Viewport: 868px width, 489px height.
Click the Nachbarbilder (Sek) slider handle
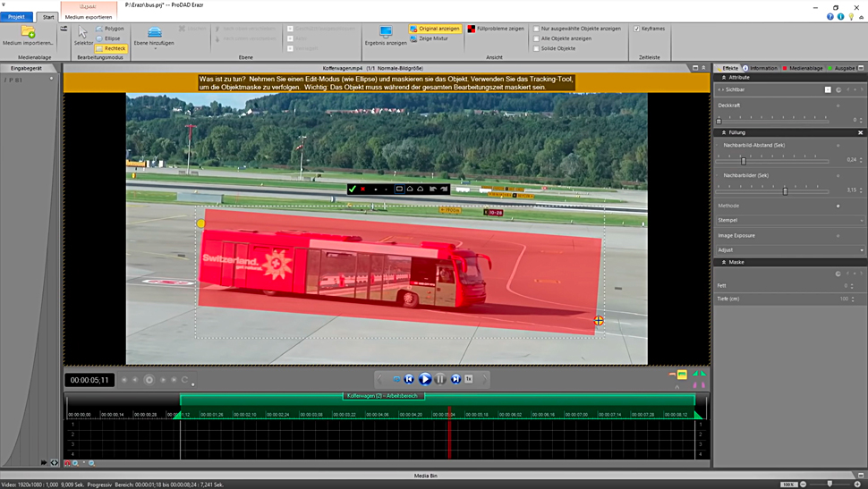(x=786, y=190)
